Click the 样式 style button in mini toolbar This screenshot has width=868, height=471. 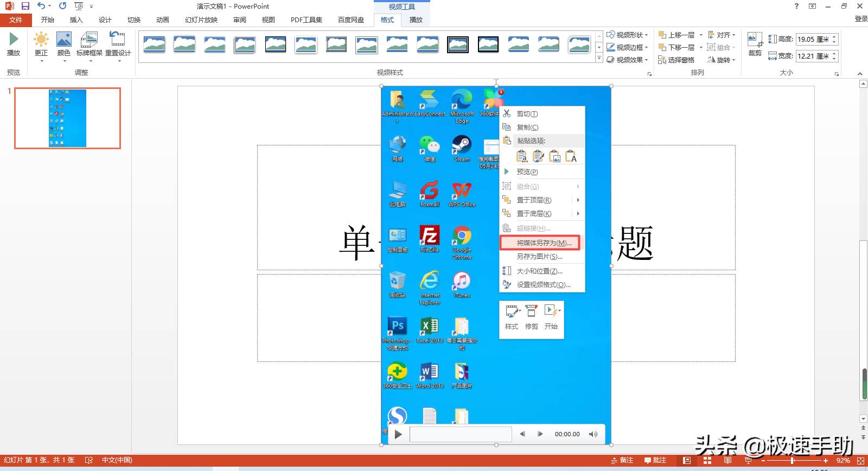point(512,317)
